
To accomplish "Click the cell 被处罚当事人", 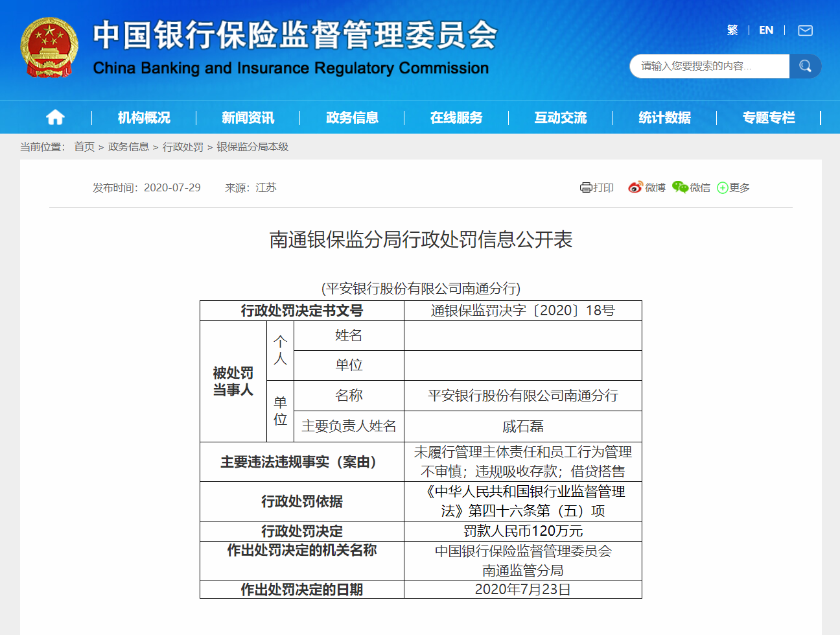I will (233, 381).
